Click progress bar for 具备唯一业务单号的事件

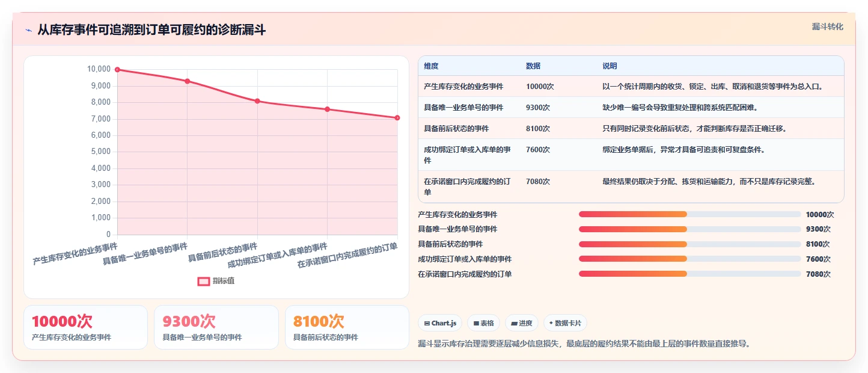tap(689, 229)
